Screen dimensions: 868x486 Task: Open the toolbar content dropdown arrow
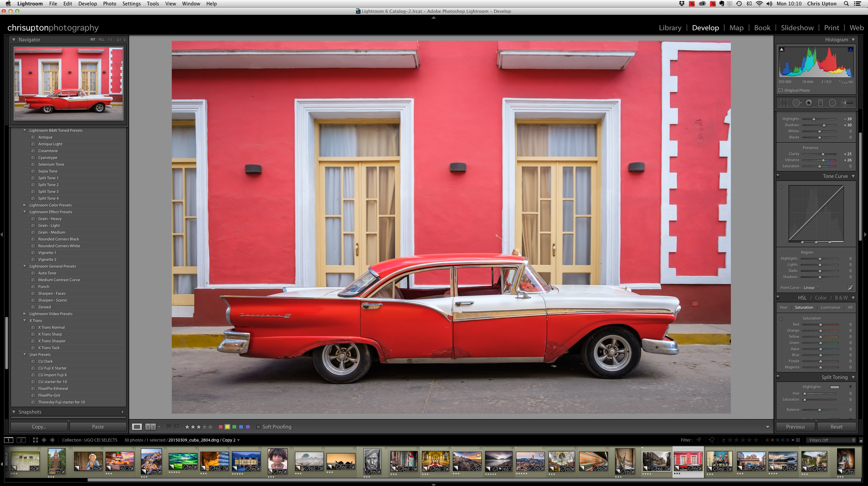[767, 427]
